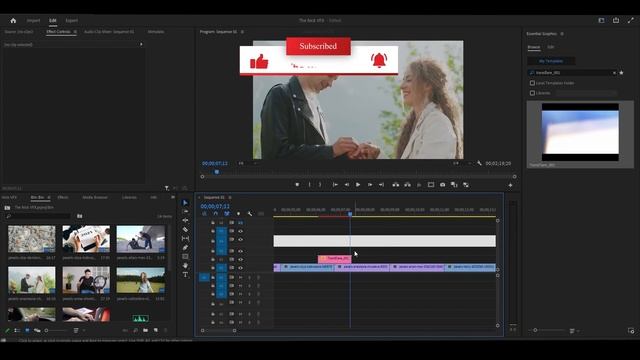Open the Workspaces icon in top bar

(x=601, y=20)
